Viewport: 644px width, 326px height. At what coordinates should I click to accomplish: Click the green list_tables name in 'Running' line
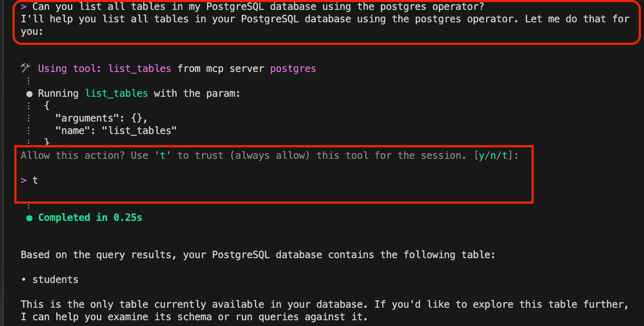pyautogui.click(x=116, y=93)
